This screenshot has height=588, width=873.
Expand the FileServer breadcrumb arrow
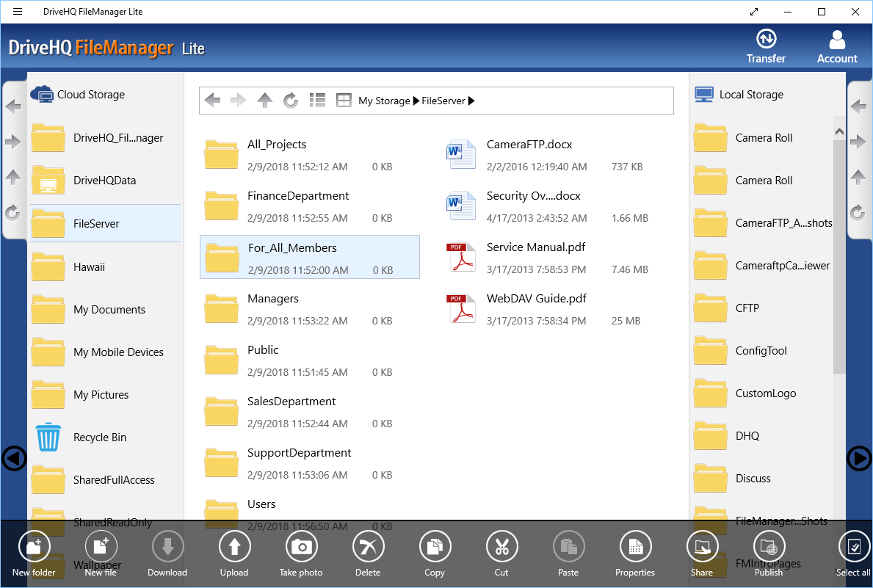pos(471,101)
